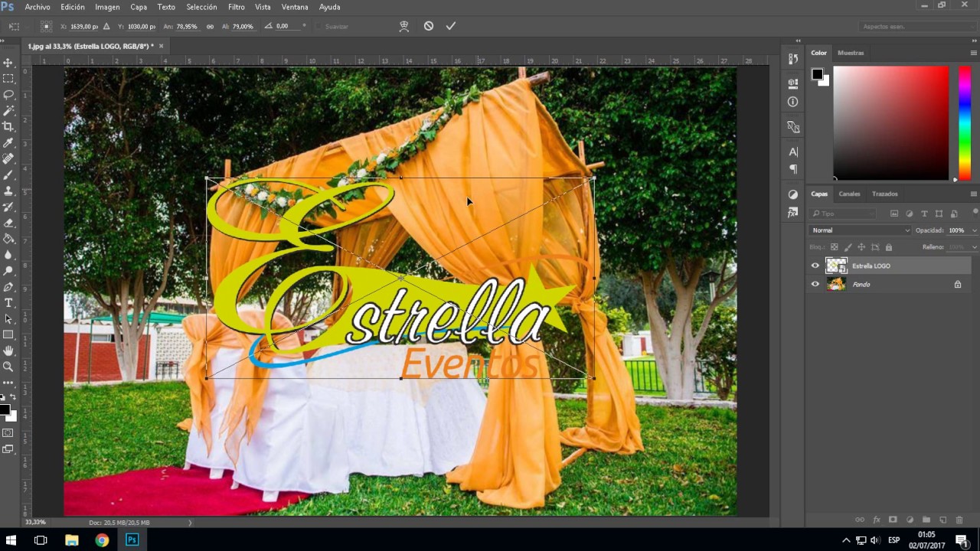Screen dimensions: 980x551
Task: Open the Archivo menu
Action: click(x=38, y=7)
